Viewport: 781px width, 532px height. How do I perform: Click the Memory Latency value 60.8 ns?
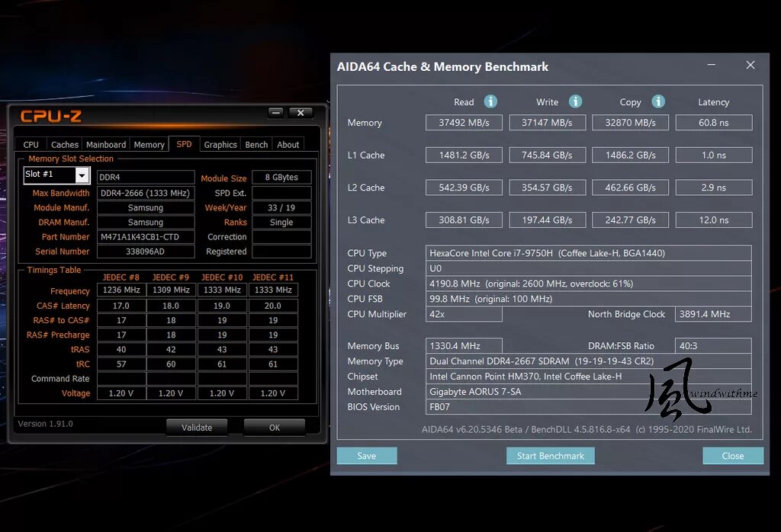pyautogui.click(x=714, y=123)
